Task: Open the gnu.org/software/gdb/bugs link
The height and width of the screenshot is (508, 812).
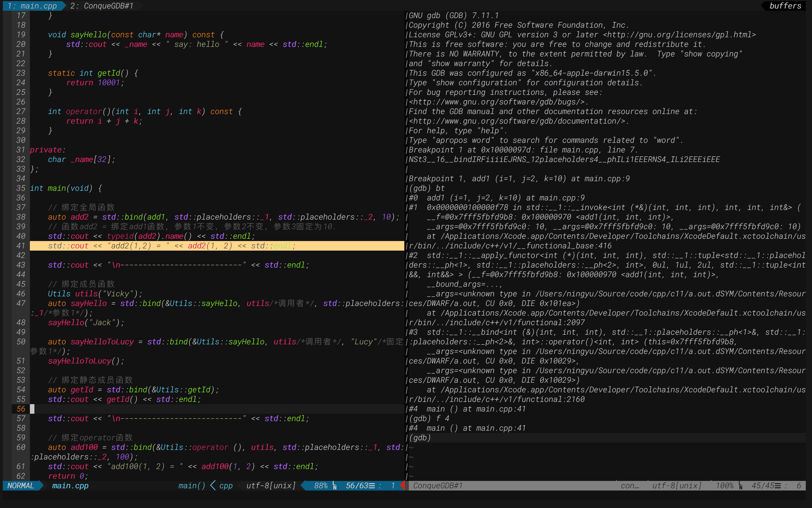Action: (497, 102)
